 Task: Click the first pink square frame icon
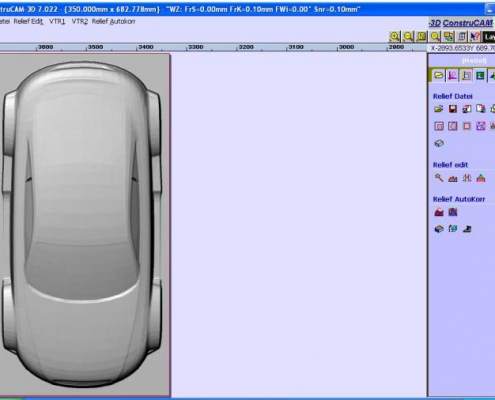click(x=439, y=126)
